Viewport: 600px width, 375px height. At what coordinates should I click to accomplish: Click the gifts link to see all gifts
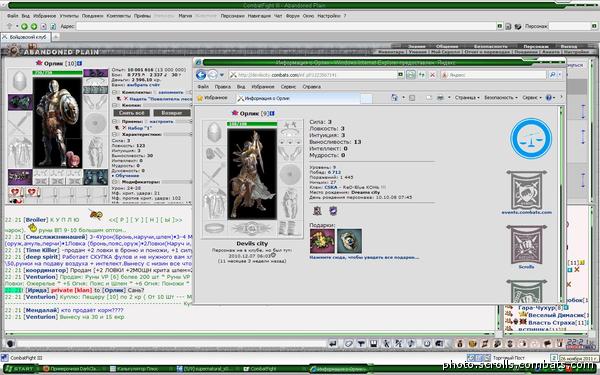pos(364,258)
